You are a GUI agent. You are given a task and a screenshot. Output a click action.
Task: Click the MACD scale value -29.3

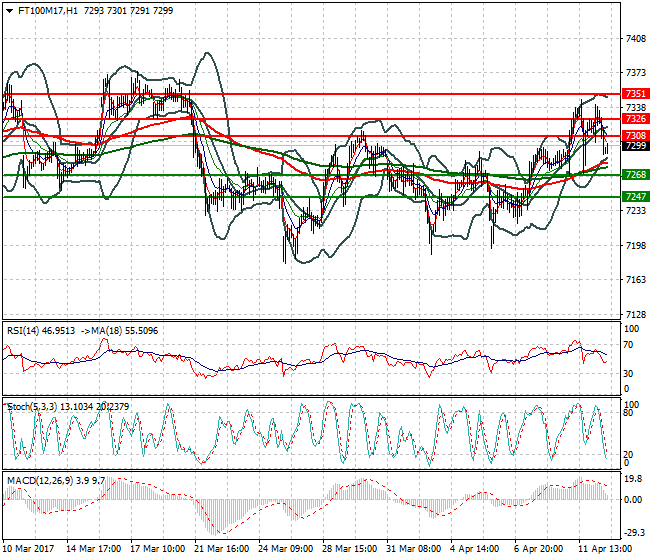click(634, 533)
